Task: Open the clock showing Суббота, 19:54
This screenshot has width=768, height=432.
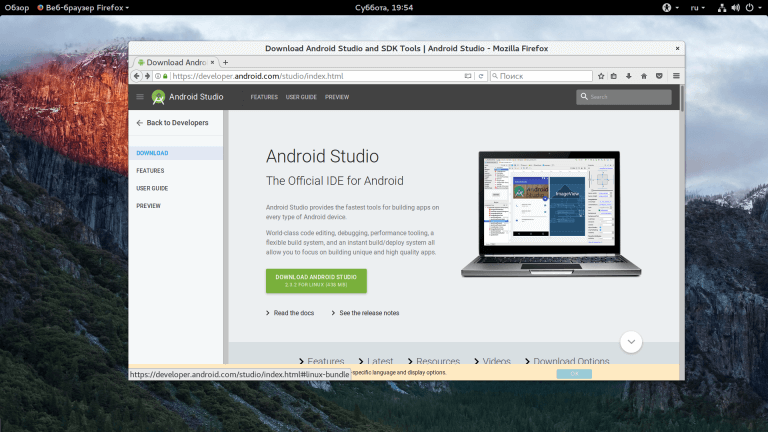Action: click(x=384, y=7)
